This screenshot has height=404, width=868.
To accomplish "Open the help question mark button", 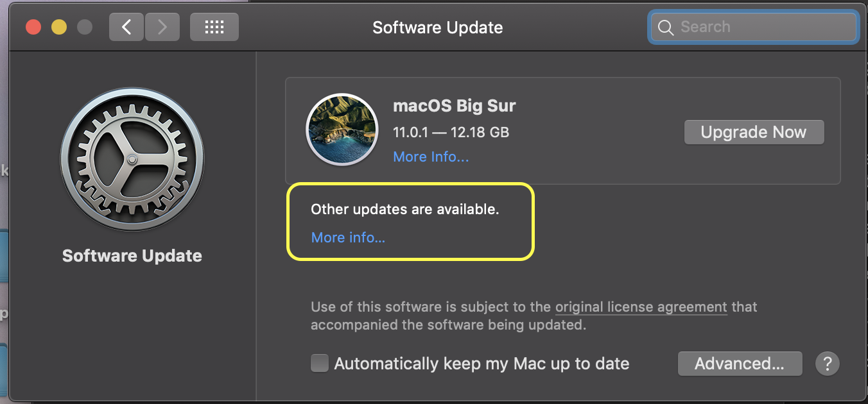I will tap(828, 364).
